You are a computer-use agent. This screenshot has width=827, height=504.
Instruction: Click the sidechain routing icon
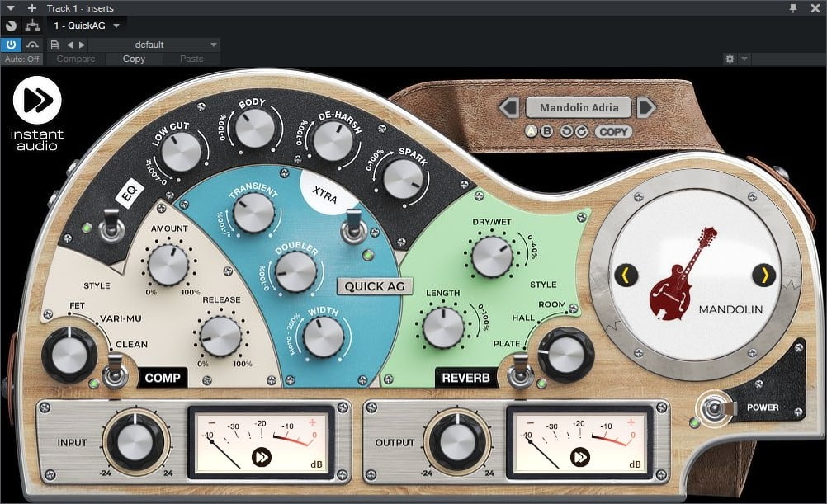pyautogui.click(x=33, y=26)
